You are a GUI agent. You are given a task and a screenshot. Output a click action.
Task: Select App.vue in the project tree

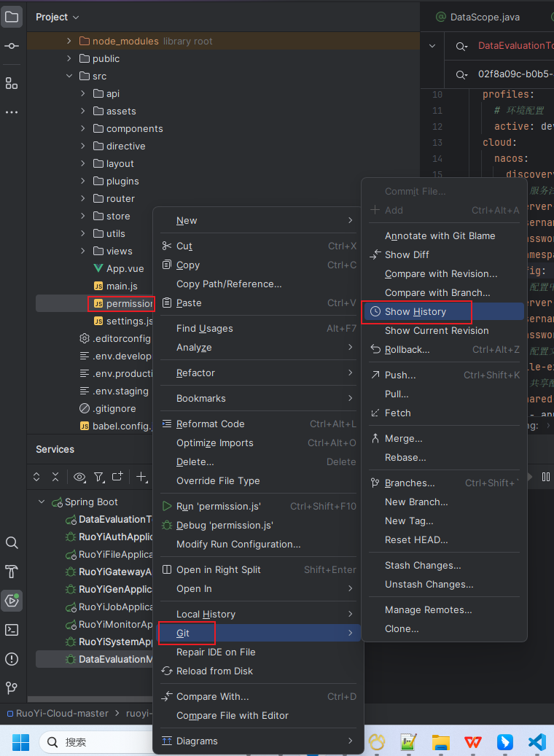tap(119, 268)
